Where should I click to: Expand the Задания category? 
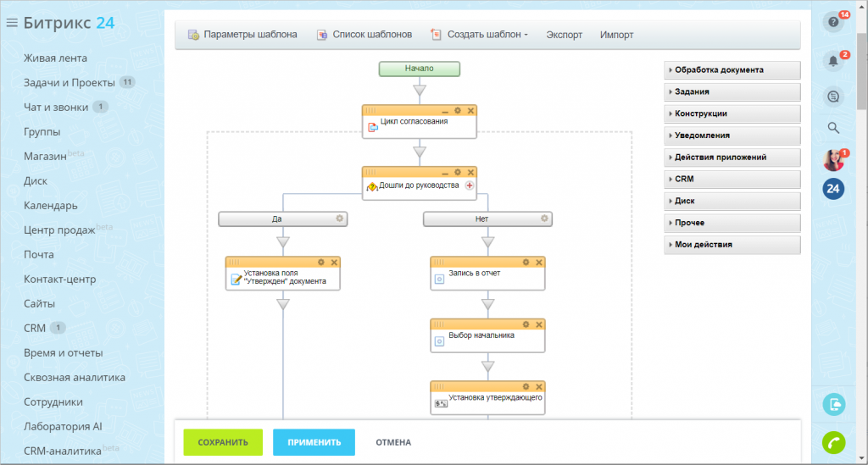click(x=732, y=91)
